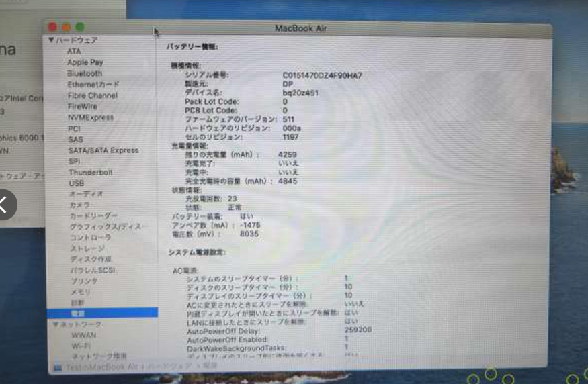Open the メモリ entry
The height and width of the screenshot is (384, 588).
[x=81, y=291]
